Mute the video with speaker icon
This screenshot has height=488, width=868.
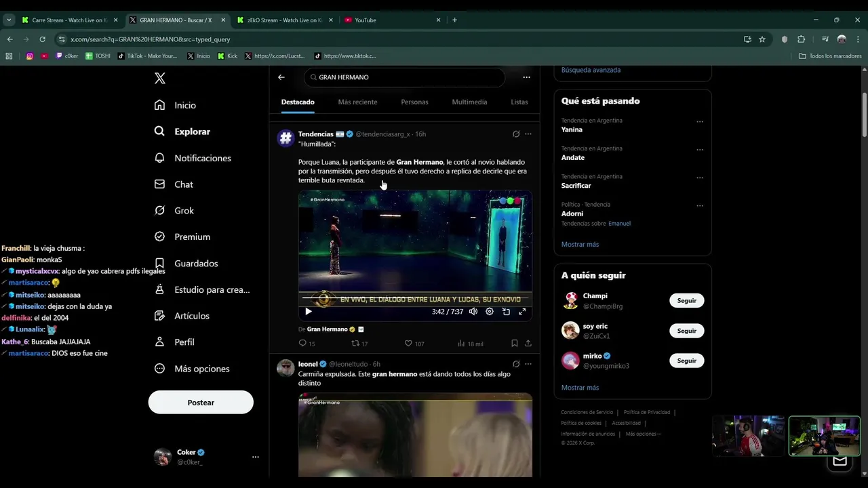tap(473, 312)
